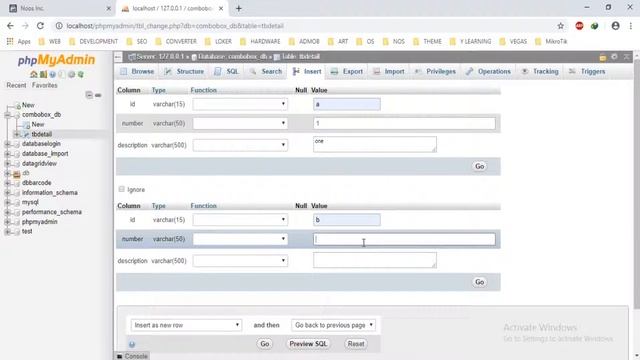
Task: Collapse the phpMyAdmin navigation panel arrow
Action: tap(118, 57)
